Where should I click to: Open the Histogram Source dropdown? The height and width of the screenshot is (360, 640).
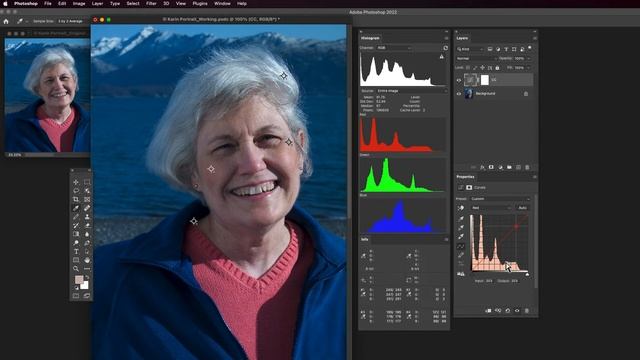tap(411, 91)
